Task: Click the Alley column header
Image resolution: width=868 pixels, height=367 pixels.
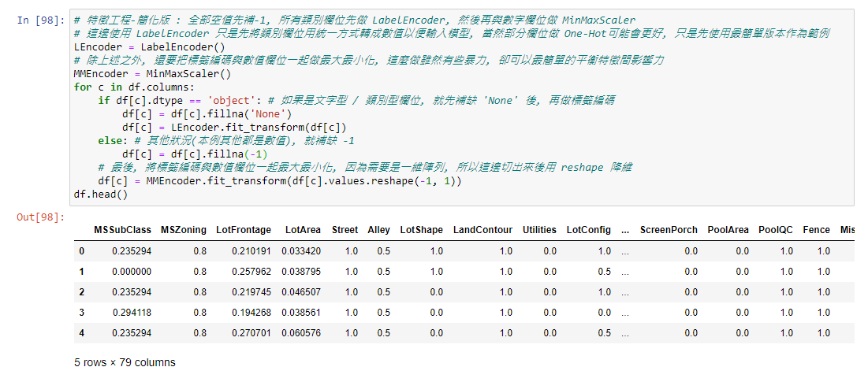Action: coord(378,230)
